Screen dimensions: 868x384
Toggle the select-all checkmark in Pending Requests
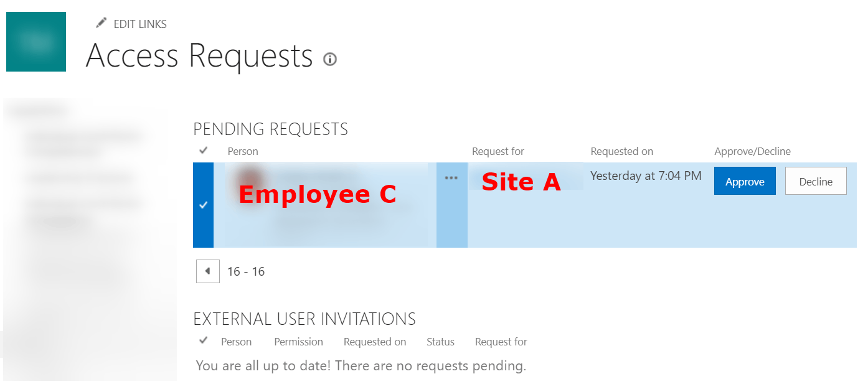click(x=203, y=151)
